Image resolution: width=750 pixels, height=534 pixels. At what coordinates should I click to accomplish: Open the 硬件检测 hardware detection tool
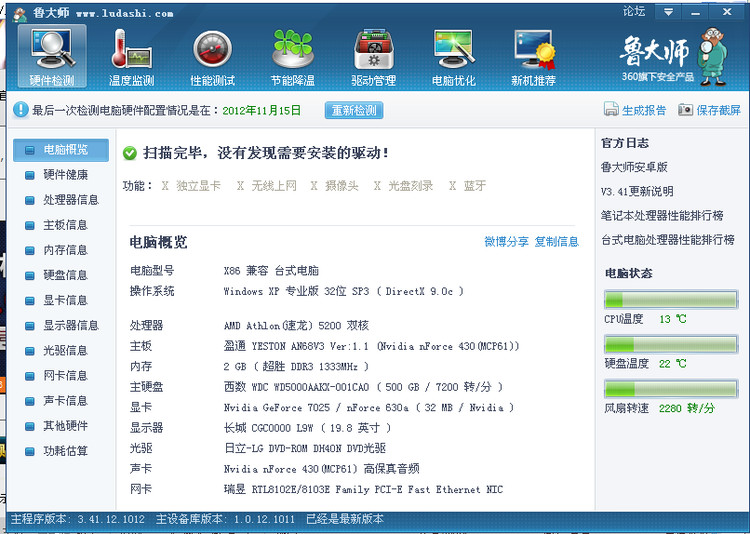click(52, 56)
